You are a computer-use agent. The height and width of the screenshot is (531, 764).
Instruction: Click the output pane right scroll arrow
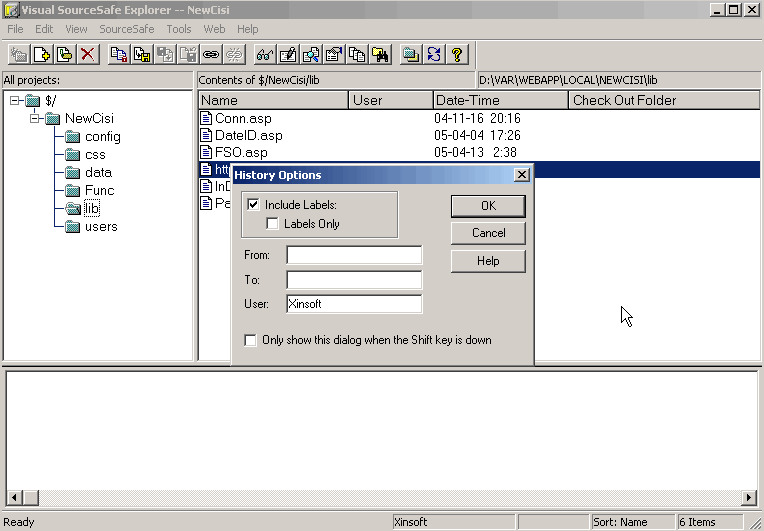click(749, 497)
